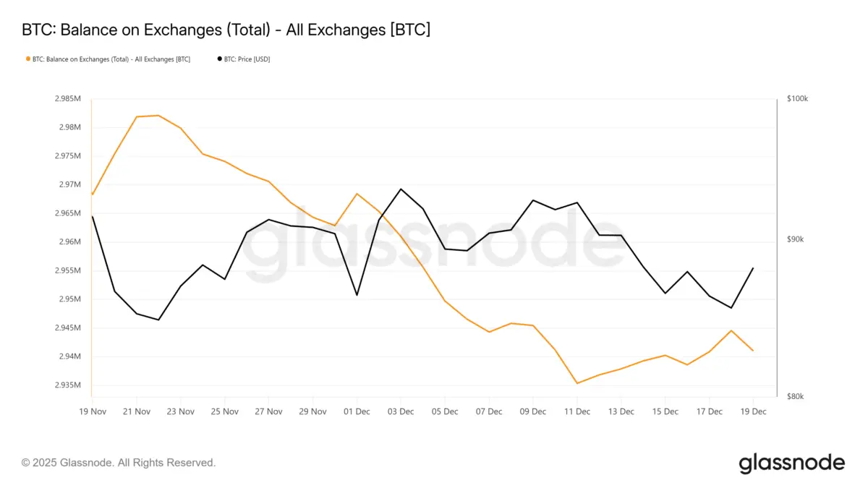Click the $80k right axis label
The width and height of the screenshot is (868, 488).
[x=795, y=396]
